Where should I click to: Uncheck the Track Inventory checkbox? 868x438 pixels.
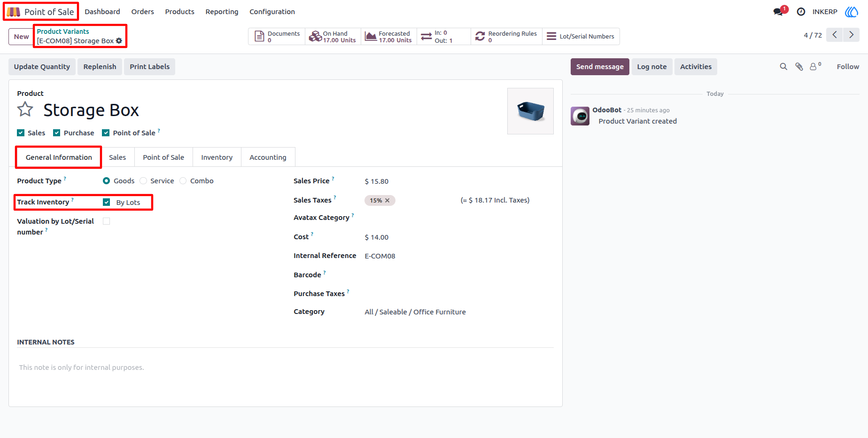click(x=107, y=202)
